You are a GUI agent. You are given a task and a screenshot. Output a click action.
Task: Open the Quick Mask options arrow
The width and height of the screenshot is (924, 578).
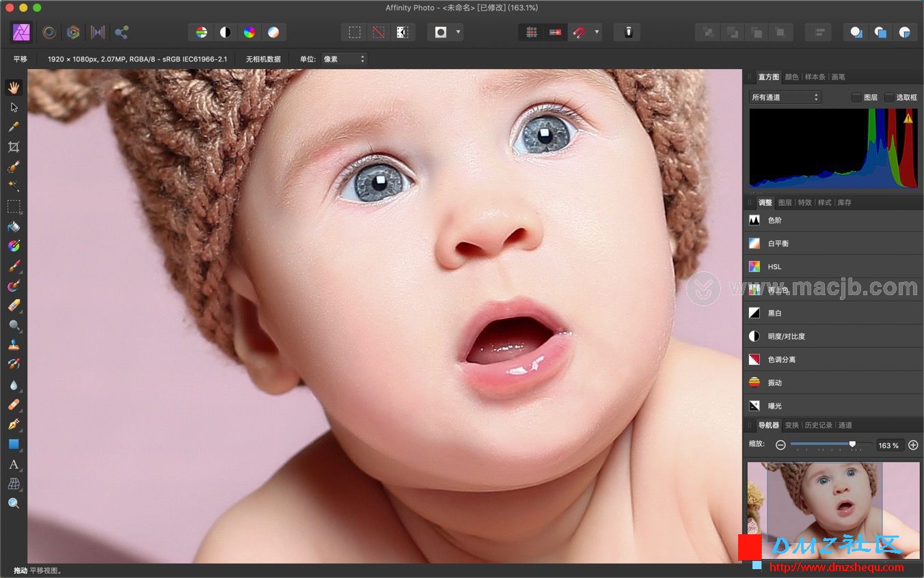click(458, 32)
